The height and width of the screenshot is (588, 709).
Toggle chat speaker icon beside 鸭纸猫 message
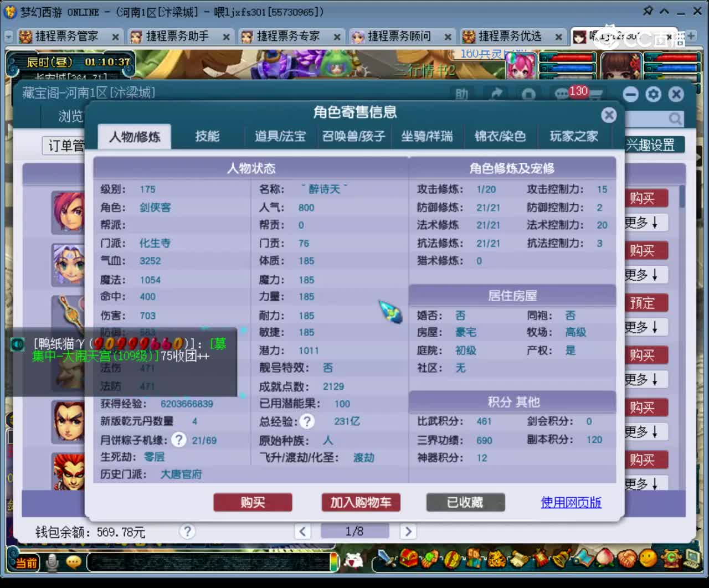(x=18, y=344)
